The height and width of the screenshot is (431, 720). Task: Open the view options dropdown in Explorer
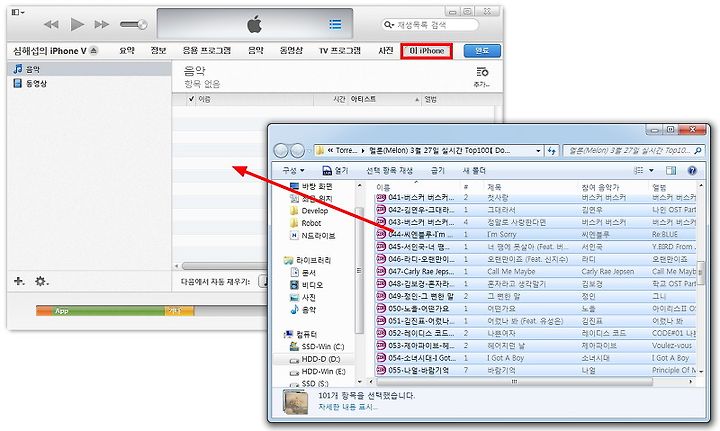[x=651, y=170]
